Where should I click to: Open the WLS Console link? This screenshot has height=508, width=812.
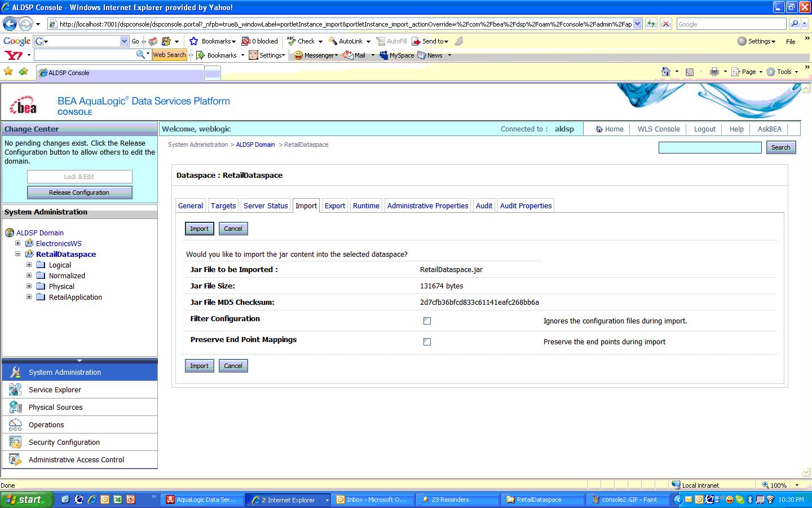659,129
